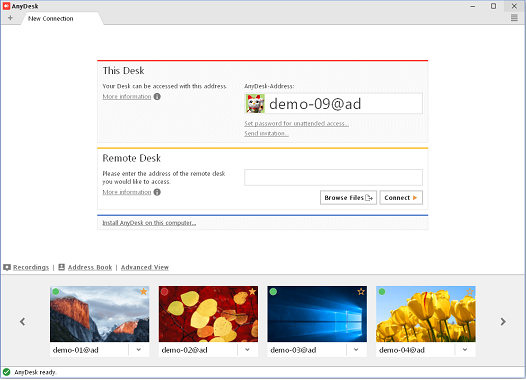Click More information link under This Desk
526x380 pixels.
127,97
